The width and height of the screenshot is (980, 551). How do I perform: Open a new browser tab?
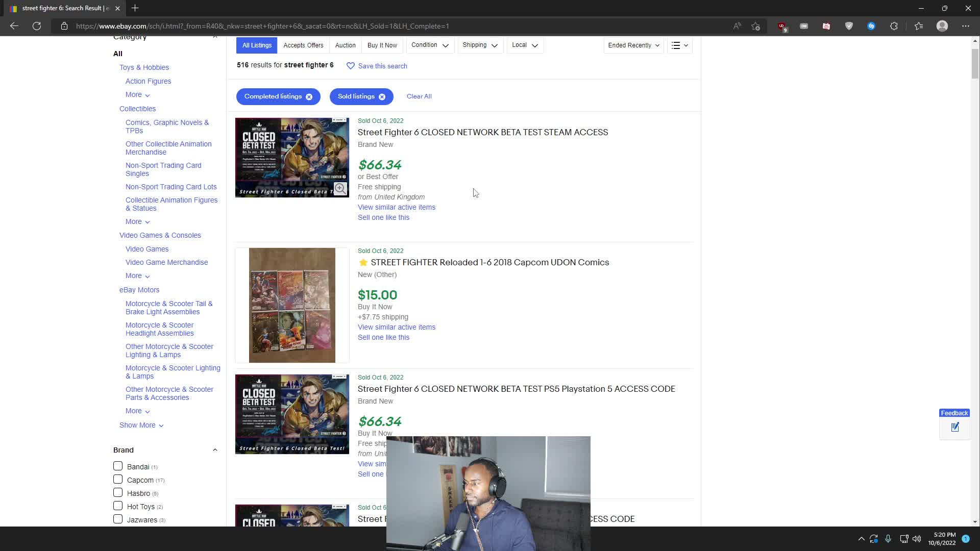tap(135, 8)
